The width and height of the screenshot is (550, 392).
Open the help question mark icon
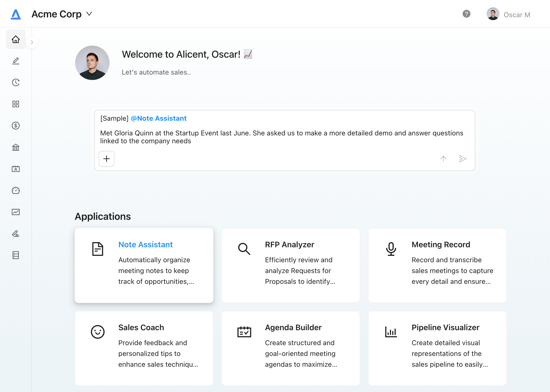466,14
